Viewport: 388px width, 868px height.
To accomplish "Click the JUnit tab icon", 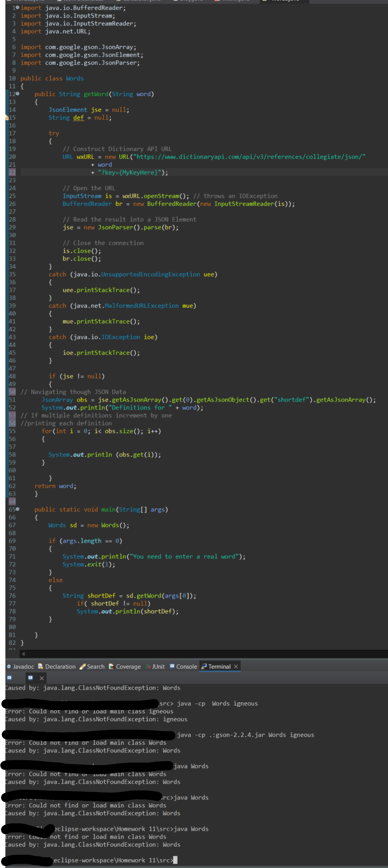I will (148, 667).
